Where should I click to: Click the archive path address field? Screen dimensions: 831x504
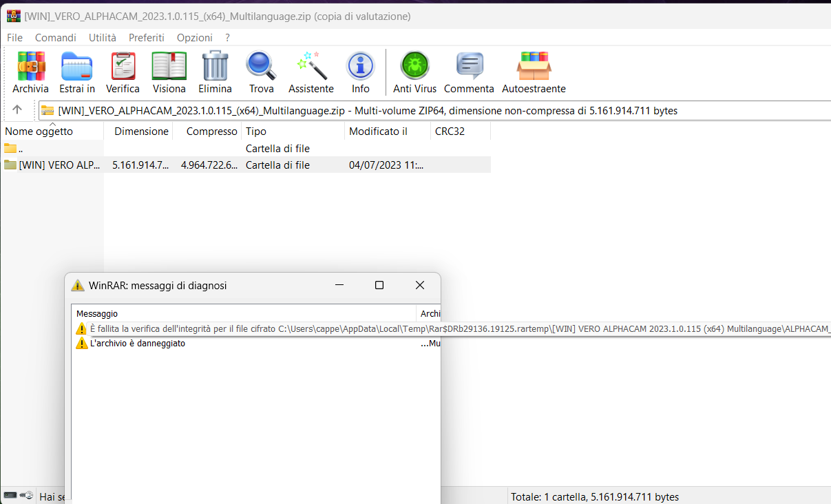(435, 110)
